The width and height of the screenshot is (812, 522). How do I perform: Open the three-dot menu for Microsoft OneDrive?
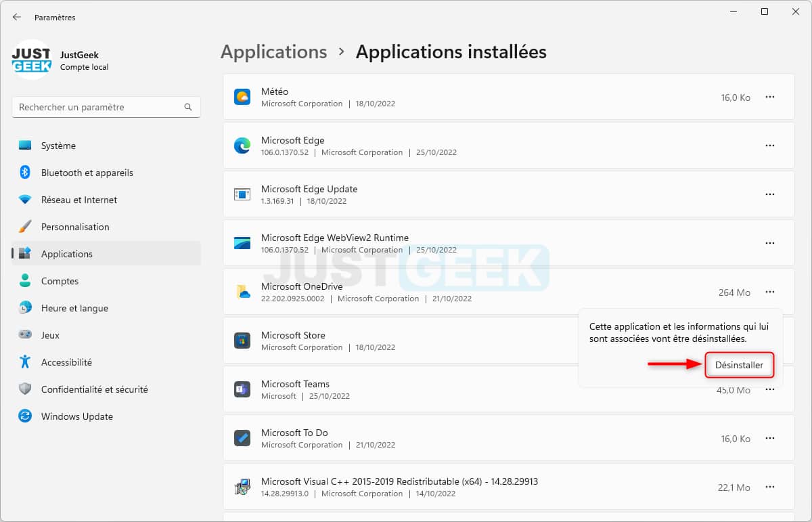[770, 292]
